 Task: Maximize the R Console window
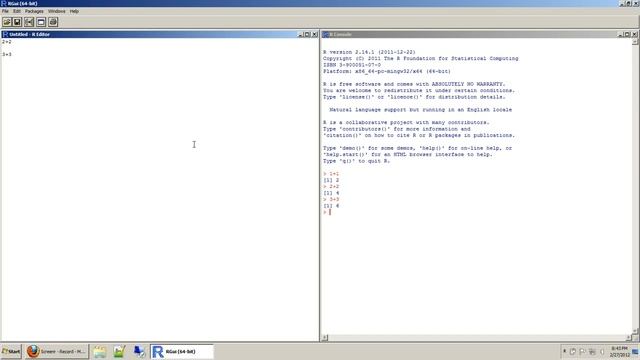627,34
